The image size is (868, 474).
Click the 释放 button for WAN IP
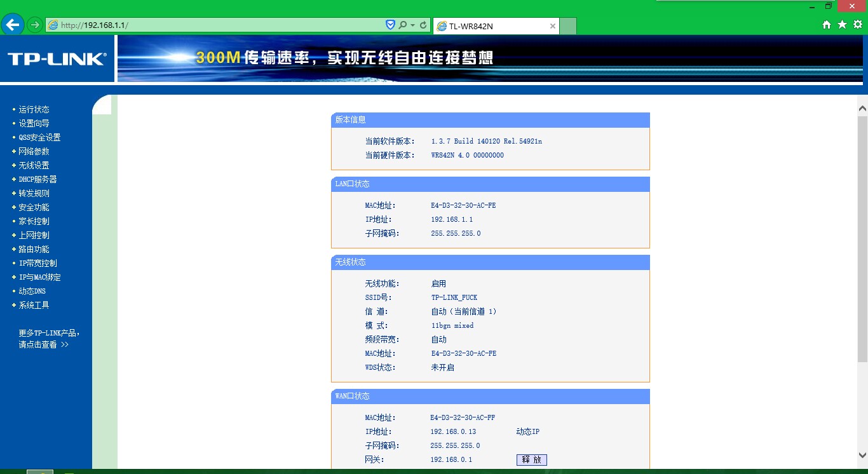tap(531, 459)
